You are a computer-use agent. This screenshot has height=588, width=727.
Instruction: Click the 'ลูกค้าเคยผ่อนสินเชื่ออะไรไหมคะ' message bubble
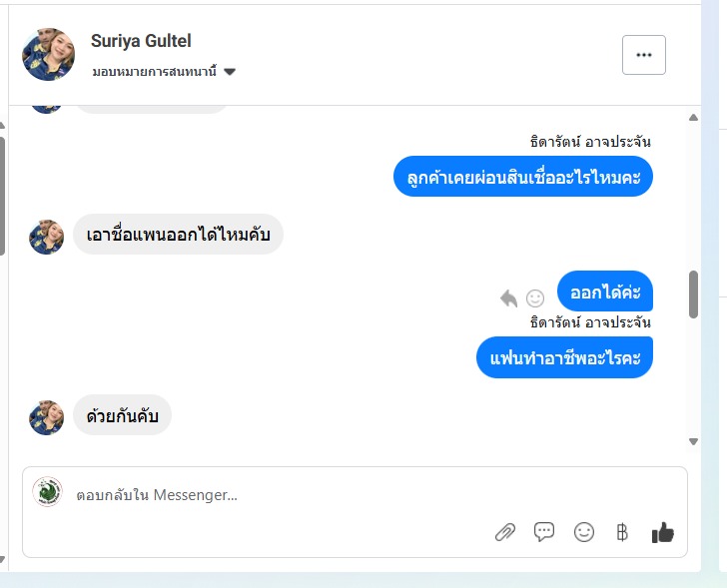tap(522, 177)
